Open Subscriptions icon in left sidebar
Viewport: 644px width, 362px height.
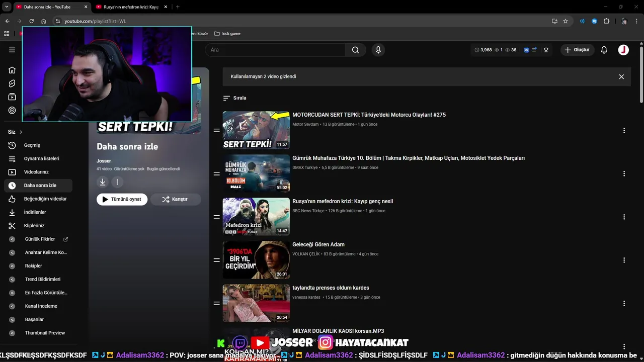[12, 97]
